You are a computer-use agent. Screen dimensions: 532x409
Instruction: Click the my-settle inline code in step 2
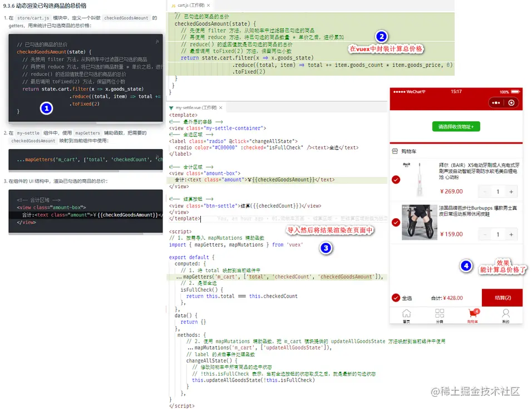28,134
